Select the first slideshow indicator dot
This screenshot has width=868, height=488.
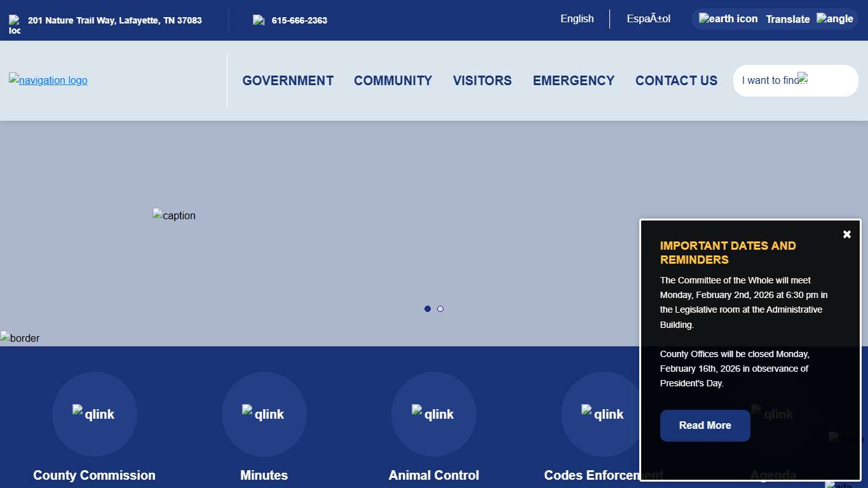[x=428, y=309]
